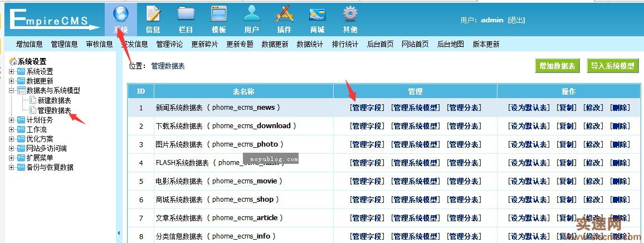The image size is (644, 243).
Task: Collapse the sidebar with the left arrow handle
Action: point(119,233)
